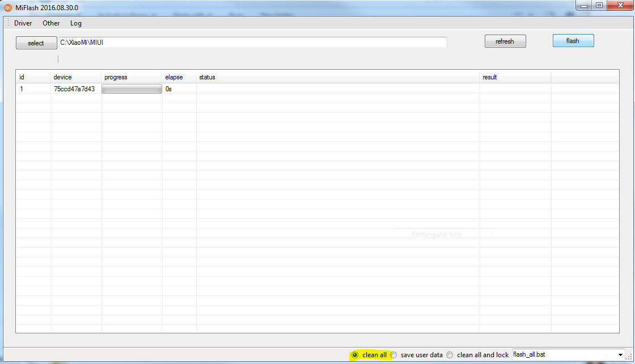The image size is (635, 364).
Task: Click the result column header
Action: tap(515, 77)
